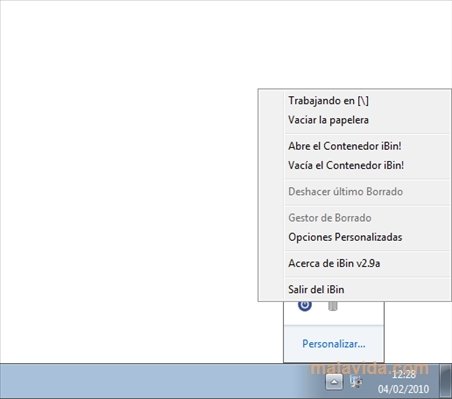Click the Show desktop strip
The image size is (452, 399).
pyautogui.click(x=445, y=381)
